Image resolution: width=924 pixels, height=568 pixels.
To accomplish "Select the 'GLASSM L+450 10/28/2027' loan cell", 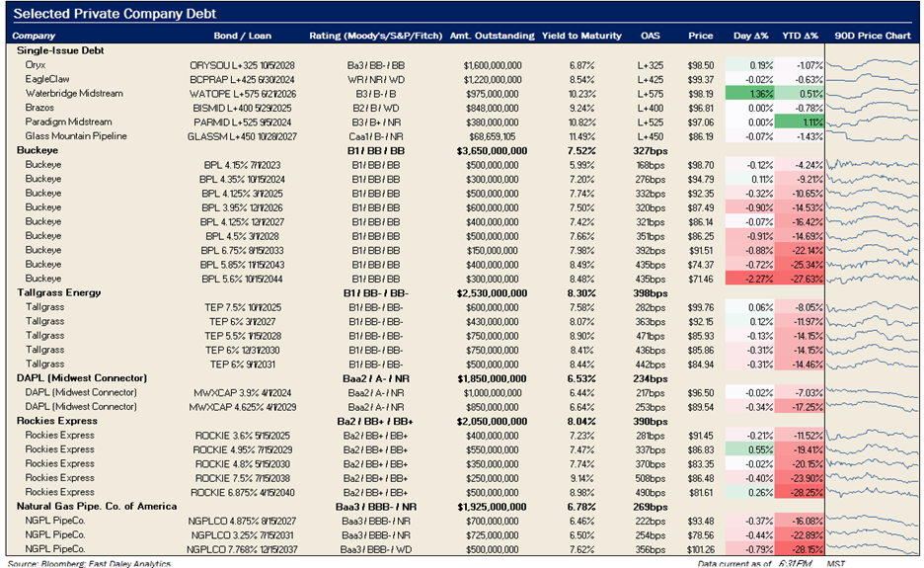I will (x=242, y=136).
